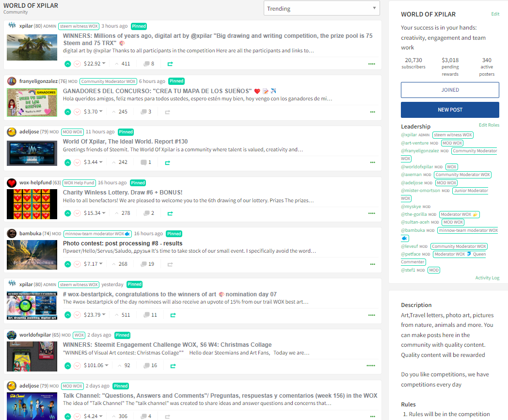Click adeljose duck avatar on Report #130
Image resolution: width=508 pixels, height=420 pixels.
coord(12,132)
